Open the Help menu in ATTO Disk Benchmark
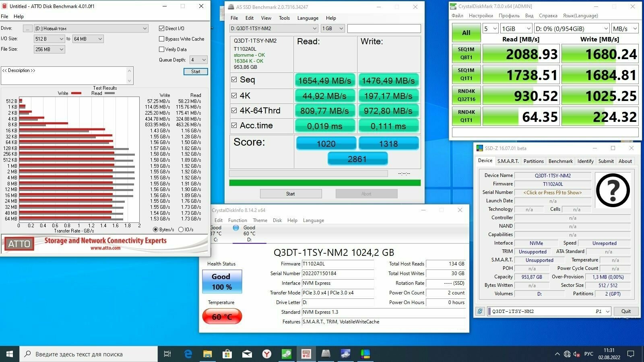 [x=19, y=16]
